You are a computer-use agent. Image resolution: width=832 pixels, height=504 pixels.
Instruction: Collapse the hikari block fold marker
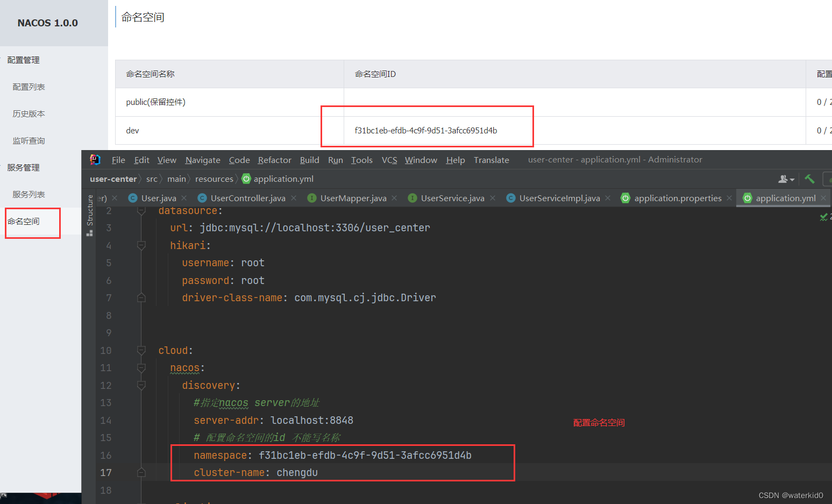click(141, 245)
